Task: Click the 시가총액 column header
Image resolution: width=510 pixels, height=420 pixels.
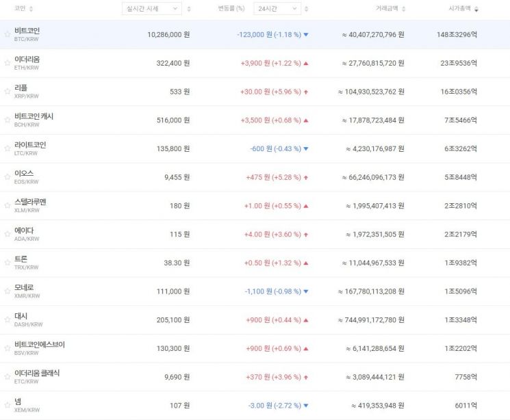Action: pyautogui.click(x=459, y=8)
